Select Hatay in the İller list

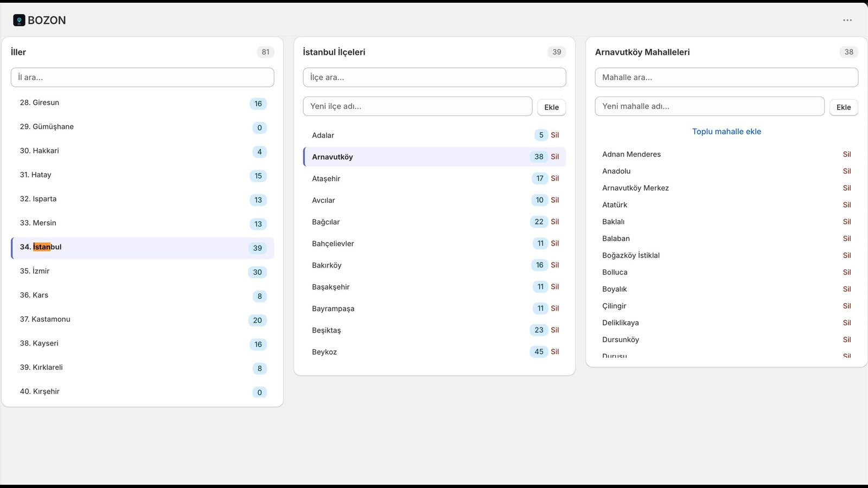click(142, 175)
